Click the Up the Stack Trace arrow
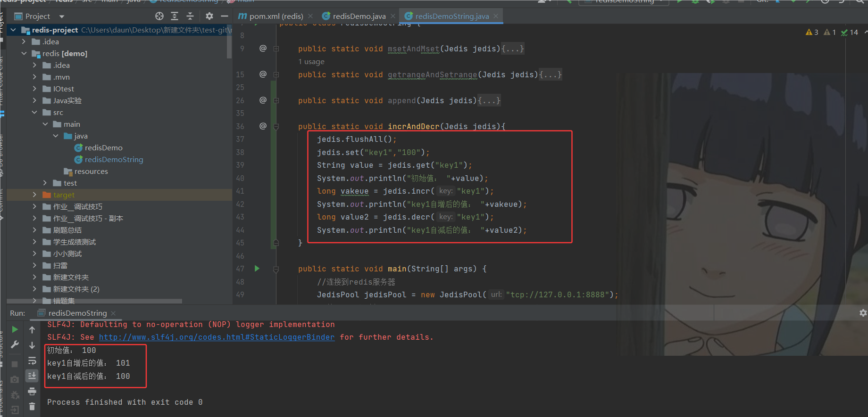 pyautogui.click(x=32, y=330)
